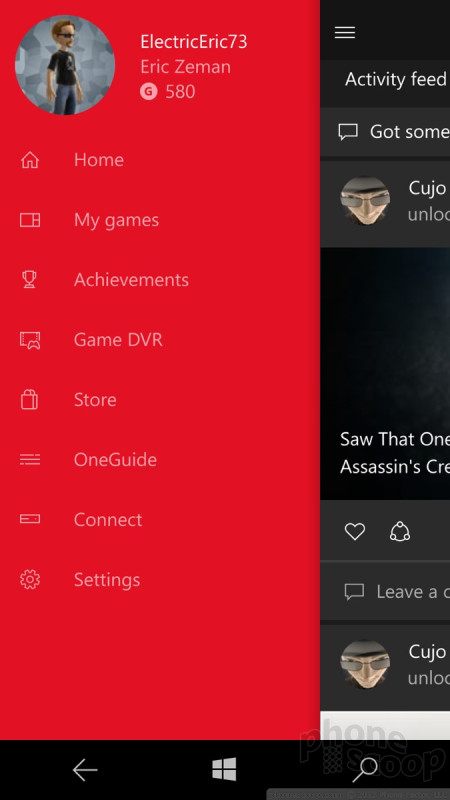Open the Store shopping bag icon

click(x=30, y=399)
